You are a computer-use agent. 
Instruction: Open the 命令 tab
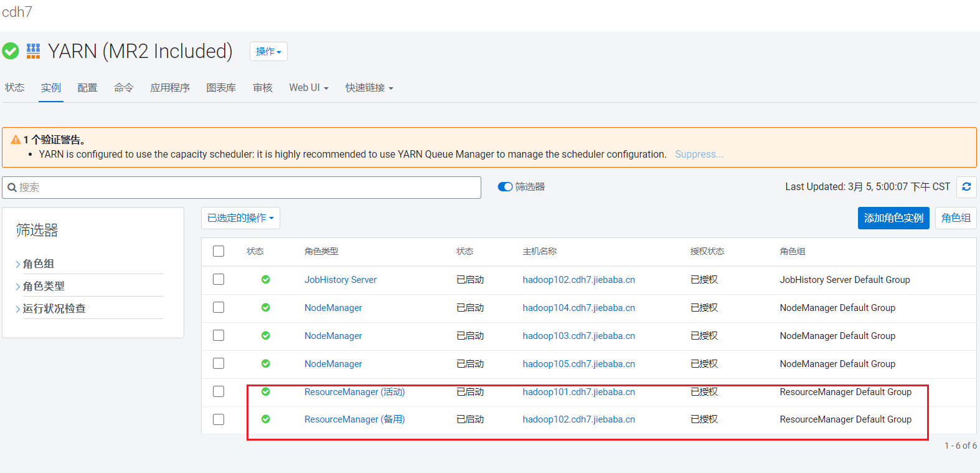(124, 88)
